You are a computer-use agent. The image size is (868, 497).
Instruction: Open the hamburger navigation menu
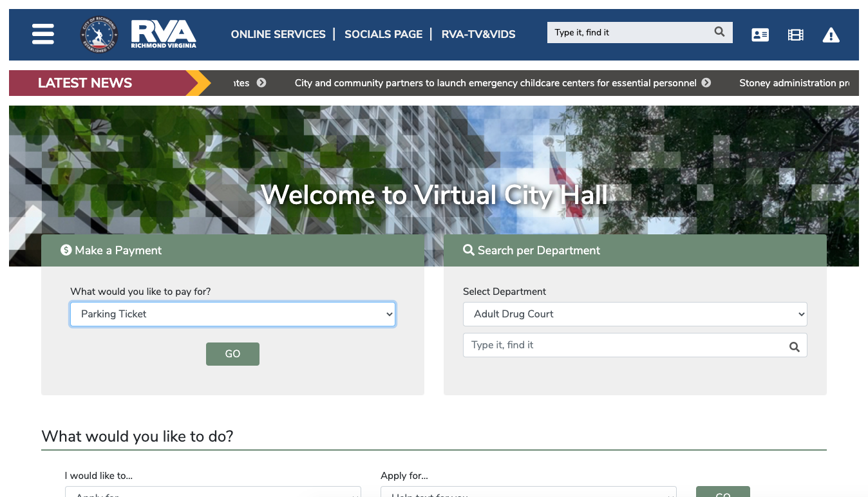coord(43,34)
